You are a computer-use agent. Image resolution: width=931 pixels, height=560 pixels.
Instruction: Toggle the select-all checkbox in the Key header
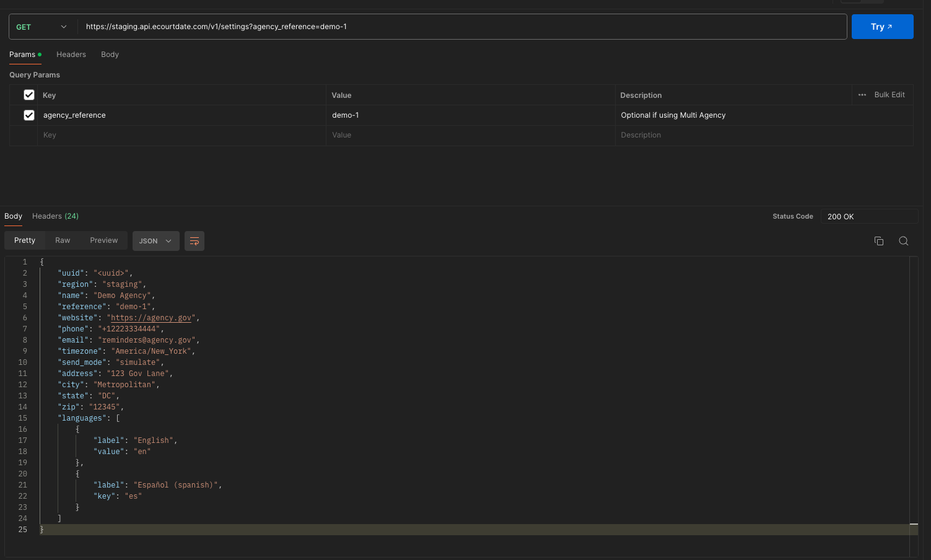(x=29, y=95)
